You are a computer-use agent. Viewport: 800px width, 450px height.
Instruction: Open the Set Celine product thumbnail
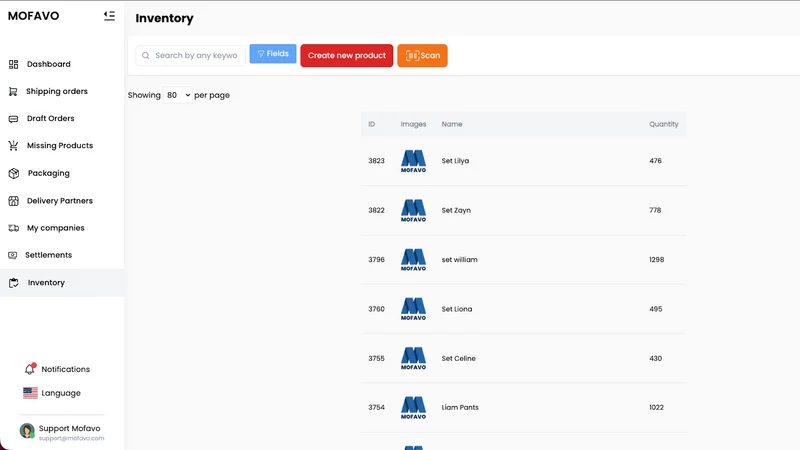413,359
